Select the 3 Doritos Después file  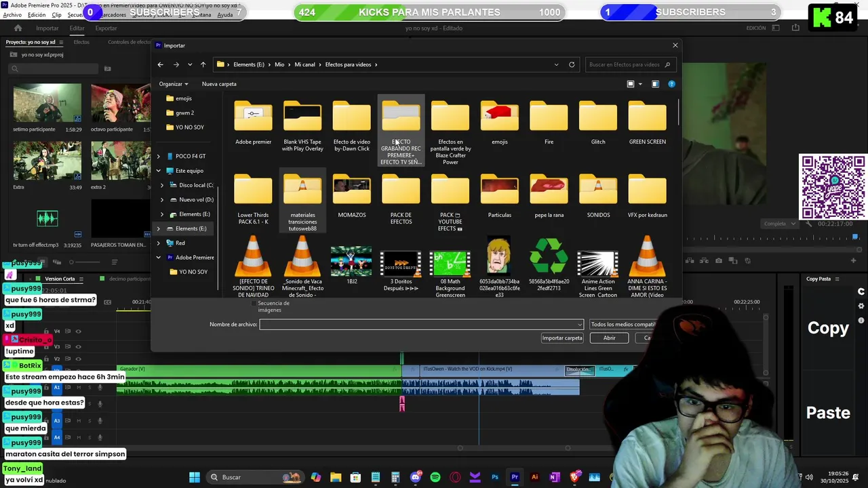(x=401, y=271)
